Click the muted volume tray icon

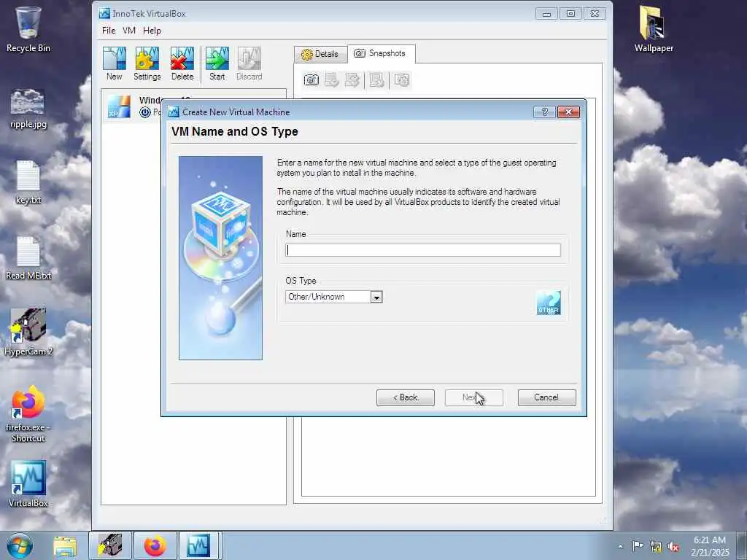pyautogui.click(x=673, y=547)
